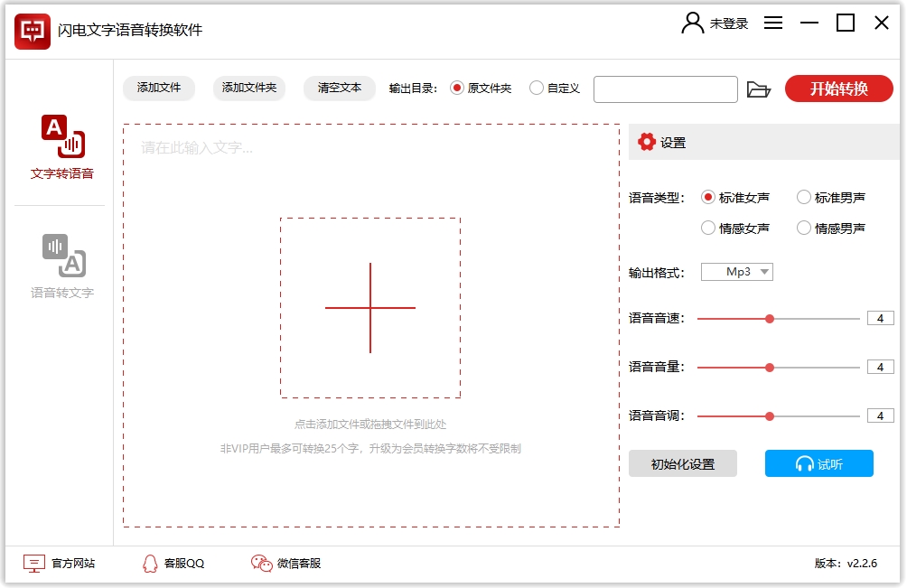907x588 pixels.
Task: Enable the 情感女声 voice option
Action: [x=709, y=228]
